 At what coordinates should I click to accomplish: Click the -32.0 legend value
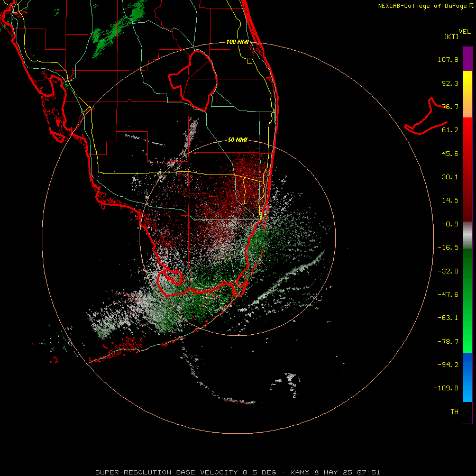pos(448,271)
